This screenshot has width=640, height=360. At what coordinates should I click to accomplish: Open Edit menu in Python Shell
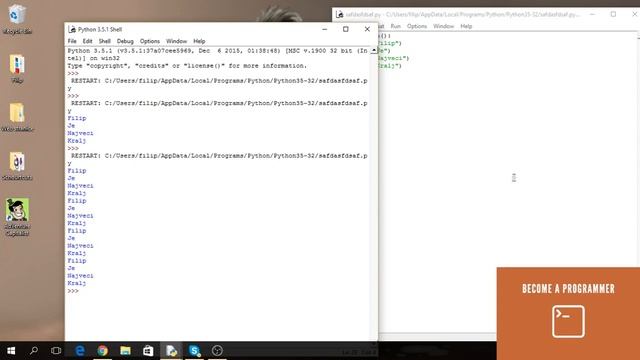(87, 41)
